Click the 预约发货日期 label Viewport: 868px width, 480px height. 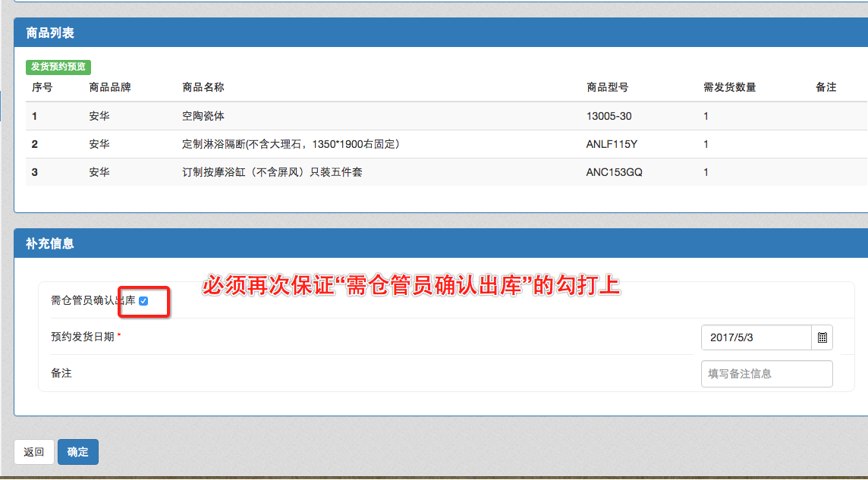tap(83, 337)
